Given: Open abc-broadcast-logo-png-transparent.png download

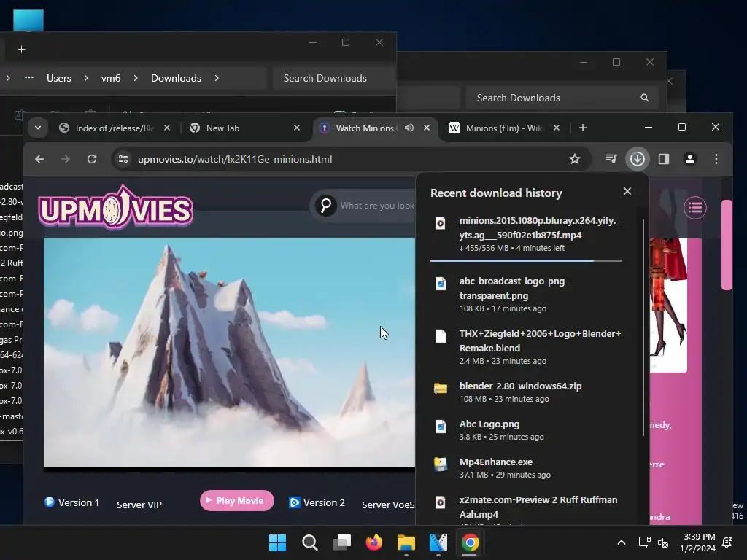Looking at the screenshot, I should tap(527, 295).
